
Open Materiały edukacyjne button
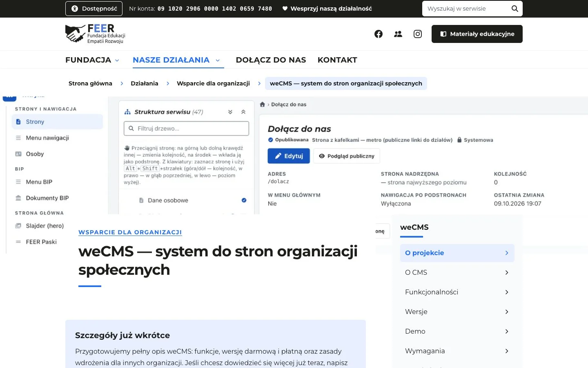click(477, 34)
